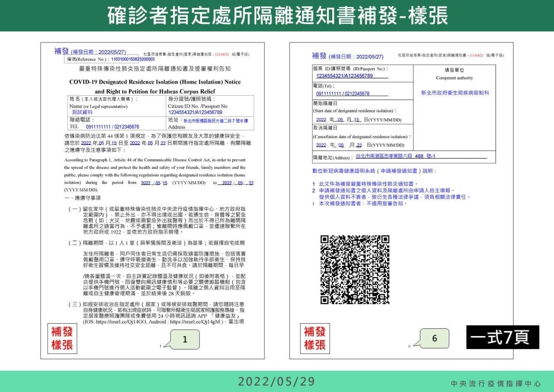Screen dimensions: 554x392
Task: Click the page number 1 callout bubble
Action: point(185,339)
